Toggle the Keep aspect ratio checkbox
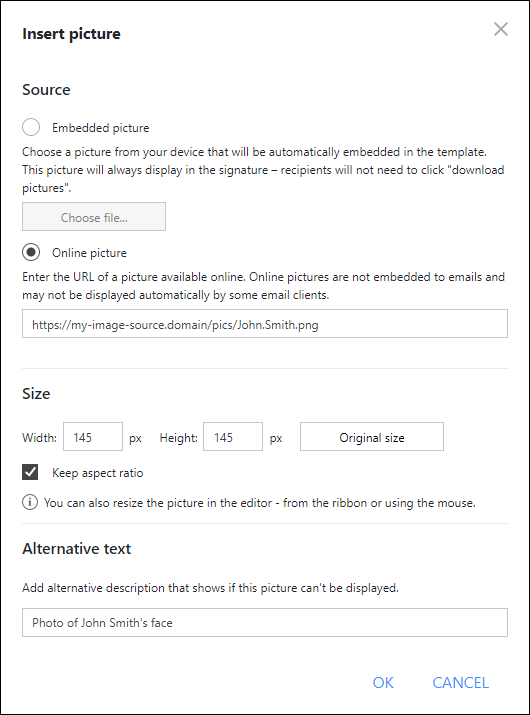The width and height of the screenshot is (530, 715). tap(31, 472)
